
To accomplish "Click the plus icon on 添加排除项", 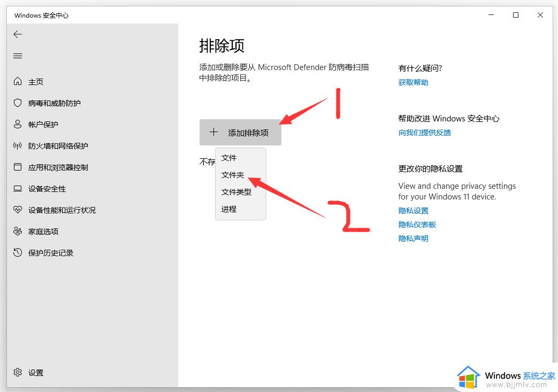I will click(213, 132).
